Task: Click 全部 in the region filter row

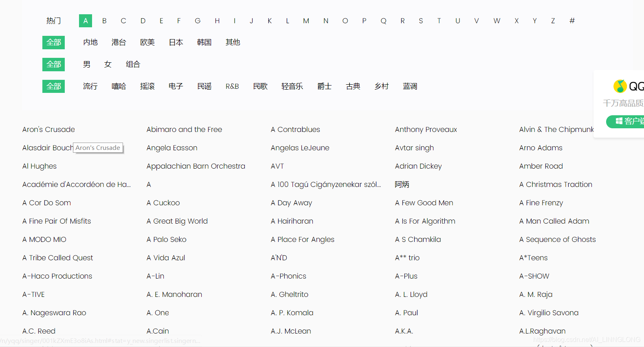Action: pyautogui.click(x=53, y=42)
